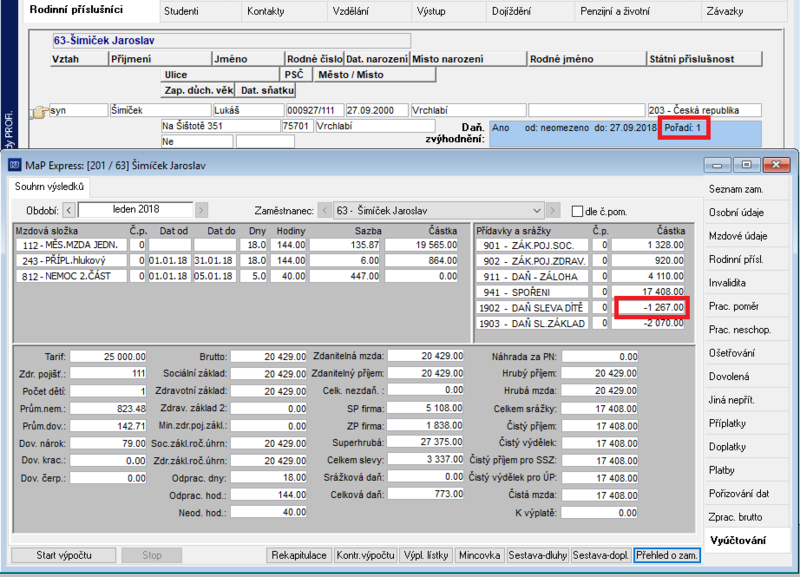800x577 pixels.
Task: Advance to next period with right arrow
Action: tap(201, 210)
